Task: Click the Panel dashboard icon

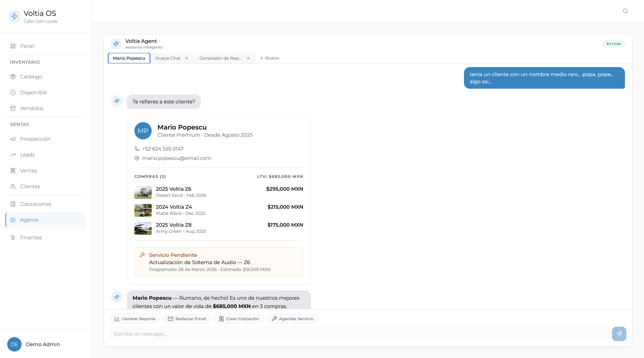Action: click(x=13, y=46)
